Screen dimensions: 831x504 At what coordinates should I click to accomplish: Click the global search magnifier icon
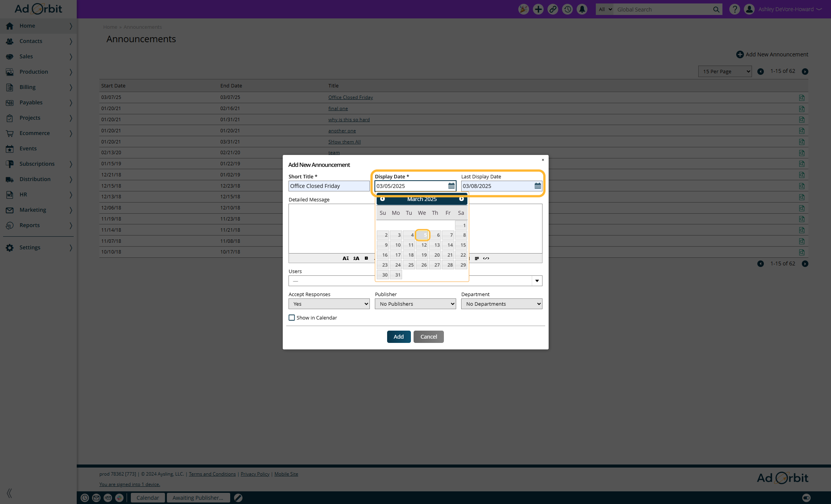[x=716, y=10]
